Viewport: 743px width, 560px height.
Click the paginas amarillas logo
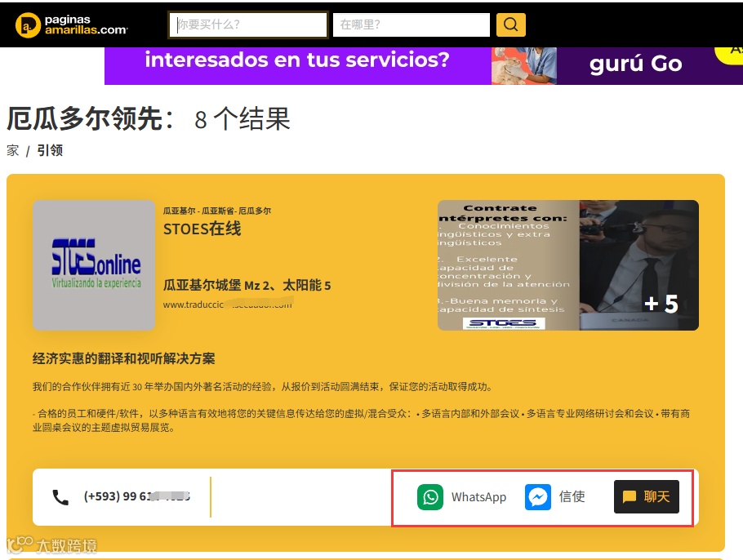tap(71, 24)
